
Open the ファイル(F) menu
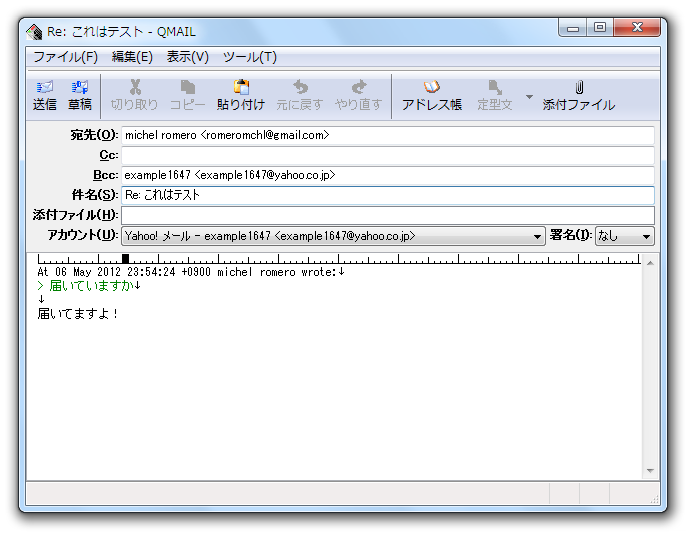coord(66,57)
